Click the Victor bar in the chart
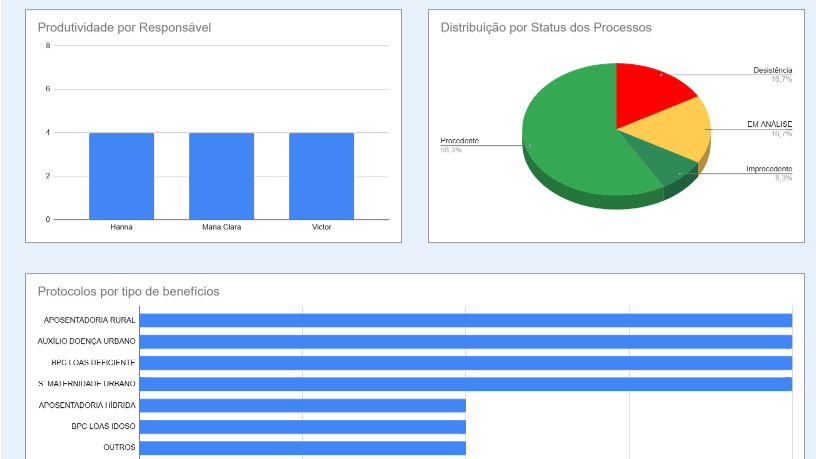This screenshot has width=816, height=459. click(x=321, y=176)
